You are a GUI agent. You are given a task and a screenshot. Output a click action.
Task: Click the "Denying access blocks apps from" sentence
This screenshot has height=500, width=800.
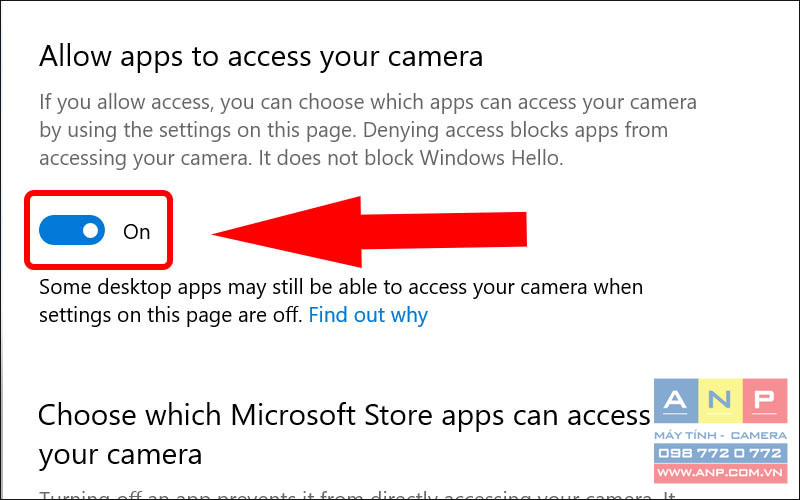[515, 131]
